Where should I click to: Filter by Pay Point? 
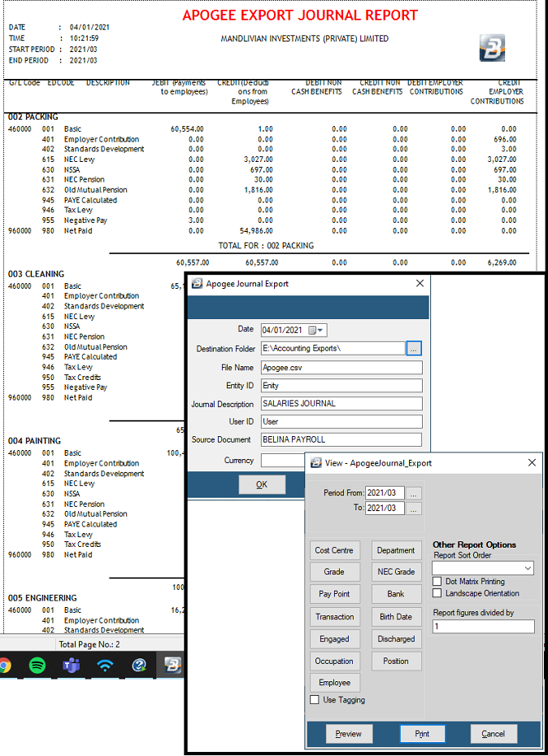(334, 594)
